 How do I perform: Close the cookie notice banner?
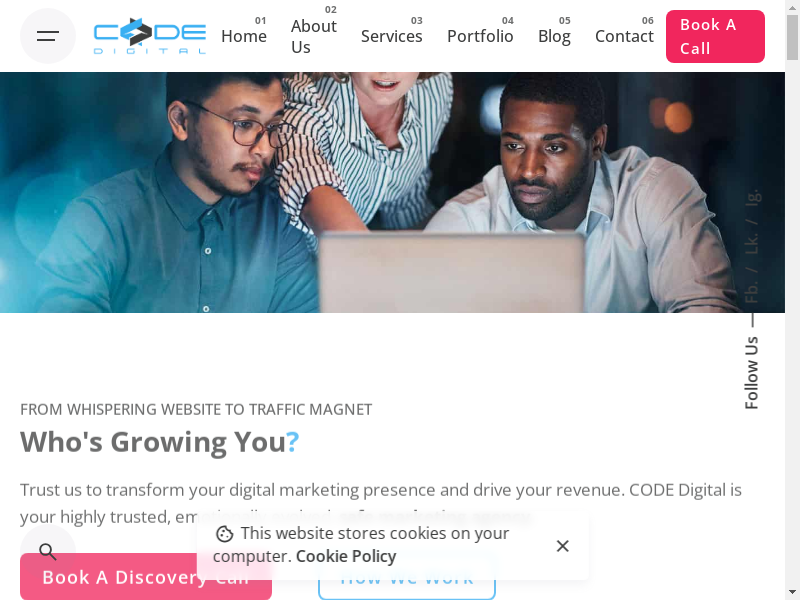tap(562, 546)
